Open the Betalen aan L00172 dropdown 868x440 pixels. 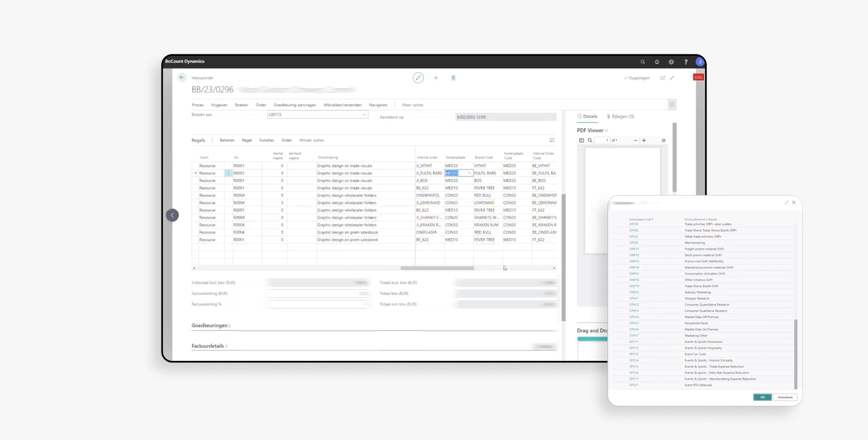click(364, 115)
